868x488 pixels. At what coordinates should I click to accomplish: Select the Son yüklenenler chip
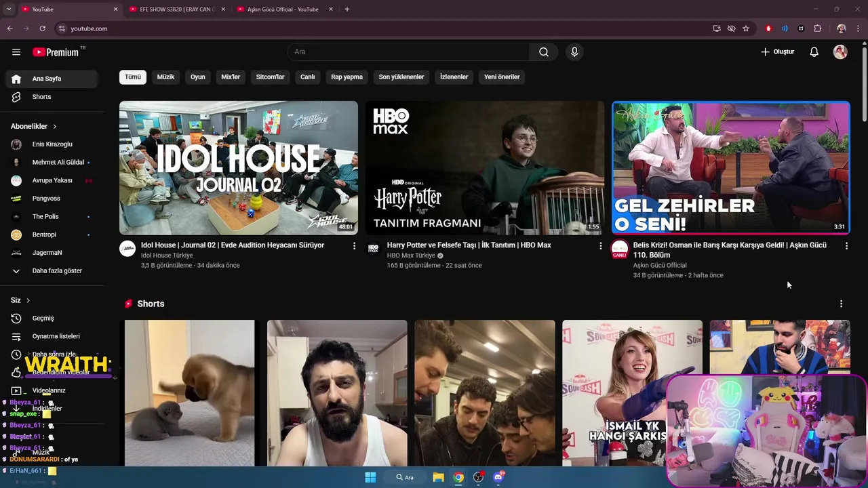401,77
